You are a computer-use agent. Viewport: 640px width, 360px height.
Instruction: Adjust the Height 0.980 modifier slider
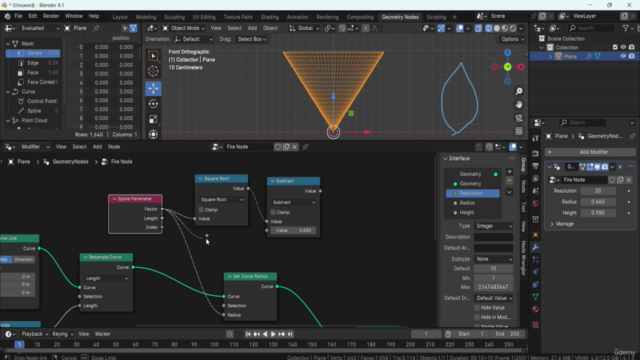598,213
